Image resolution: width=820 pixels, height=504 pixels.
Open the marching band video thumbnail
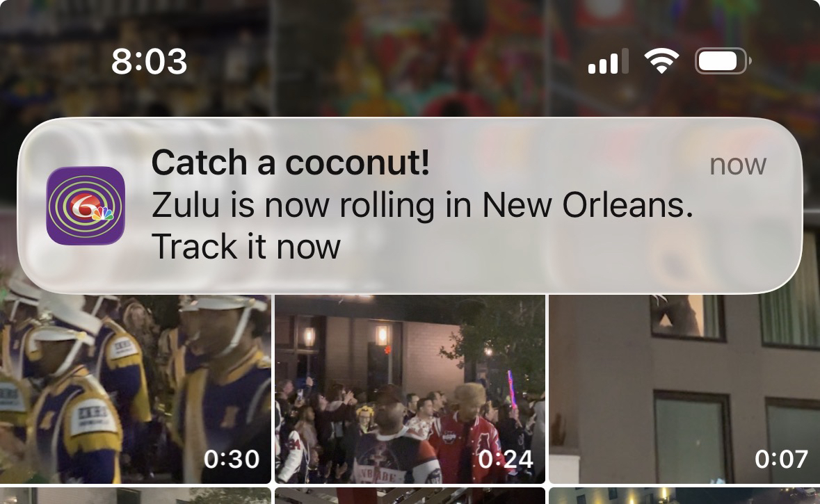click(136, 389)
